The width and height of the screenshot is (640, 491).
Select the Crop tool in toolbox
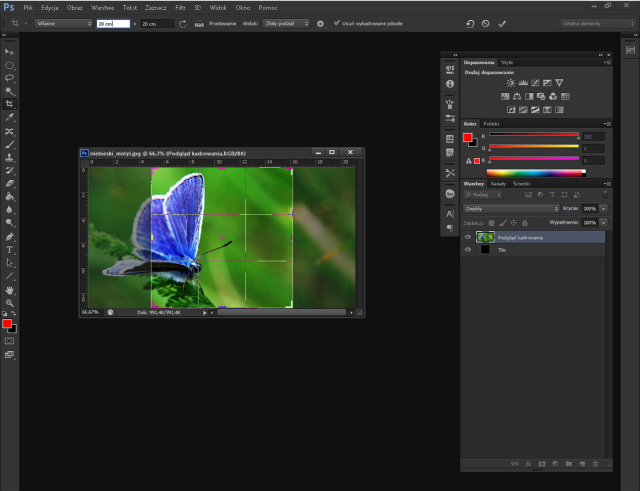click(9, 104)
